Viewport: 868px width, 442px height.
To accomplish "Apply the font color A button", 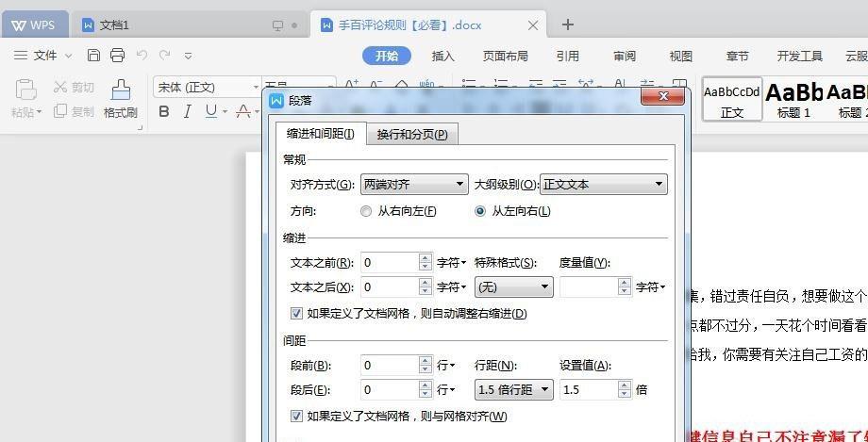I will [243, 112].
